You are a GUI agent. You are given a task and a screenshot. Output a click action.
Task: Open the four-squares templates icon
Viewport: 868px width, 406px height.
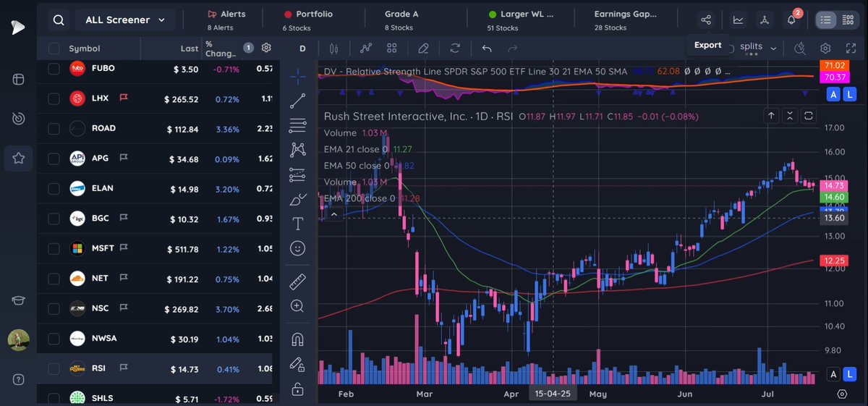pos(392,48)
